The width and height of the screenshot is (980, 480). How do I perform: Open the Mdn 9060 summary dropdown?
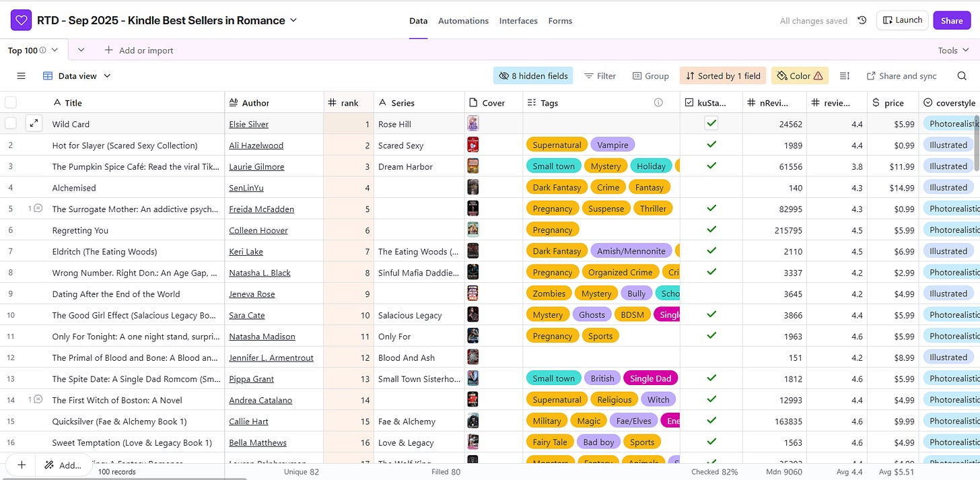783,472
